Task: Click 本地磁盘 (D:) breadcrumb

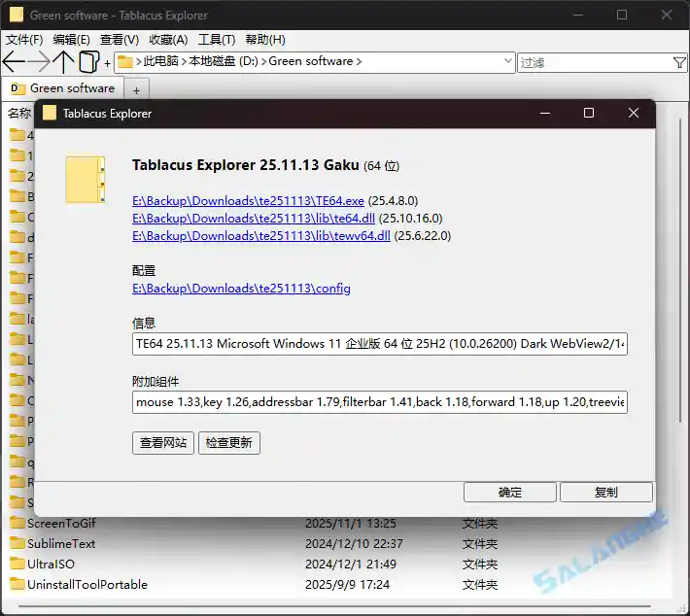Action: 224,61
